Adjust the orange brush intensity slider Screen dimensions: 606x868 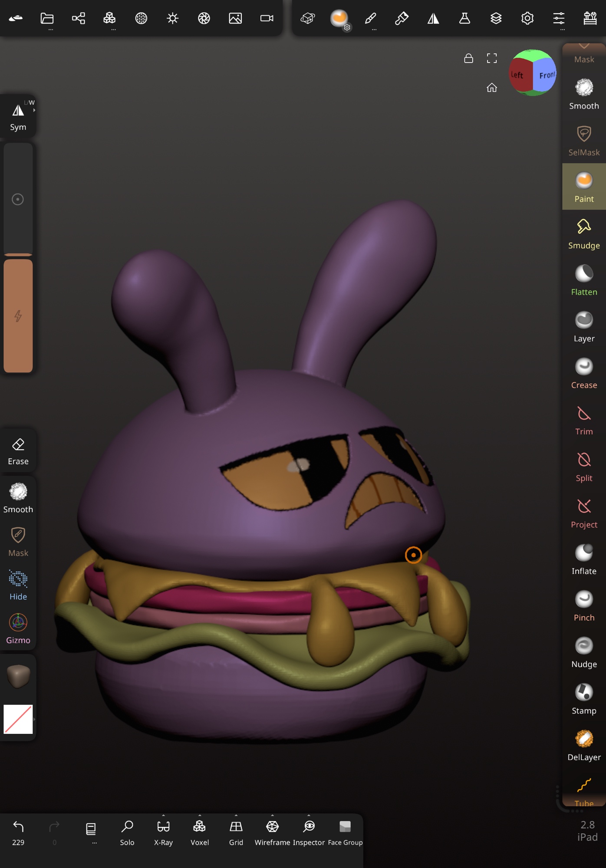click(x=18, y=316)
